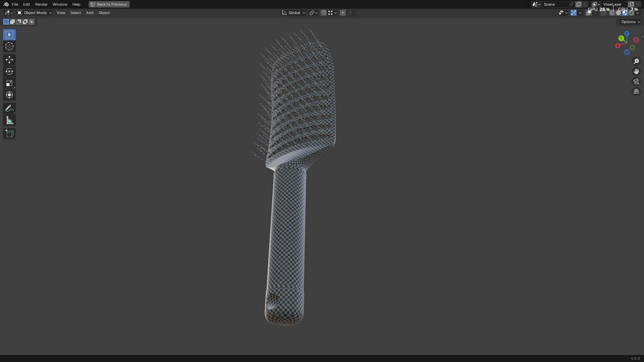
Task: Activate the Scale tool
Action: coord(9,83)
